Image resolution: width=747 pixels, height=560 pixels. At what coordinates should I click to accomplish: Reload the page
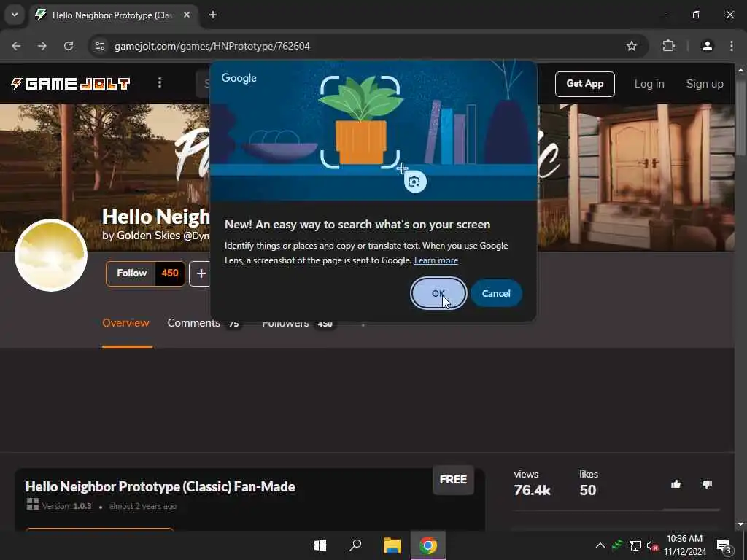click(69, 46)
